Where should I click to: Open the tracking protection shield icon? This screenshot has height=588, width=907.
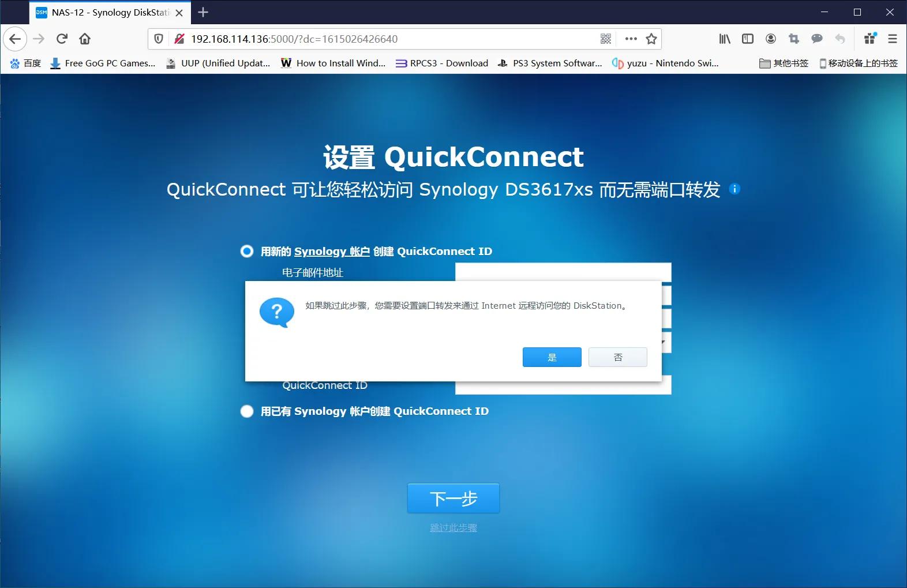pos(159,39)
